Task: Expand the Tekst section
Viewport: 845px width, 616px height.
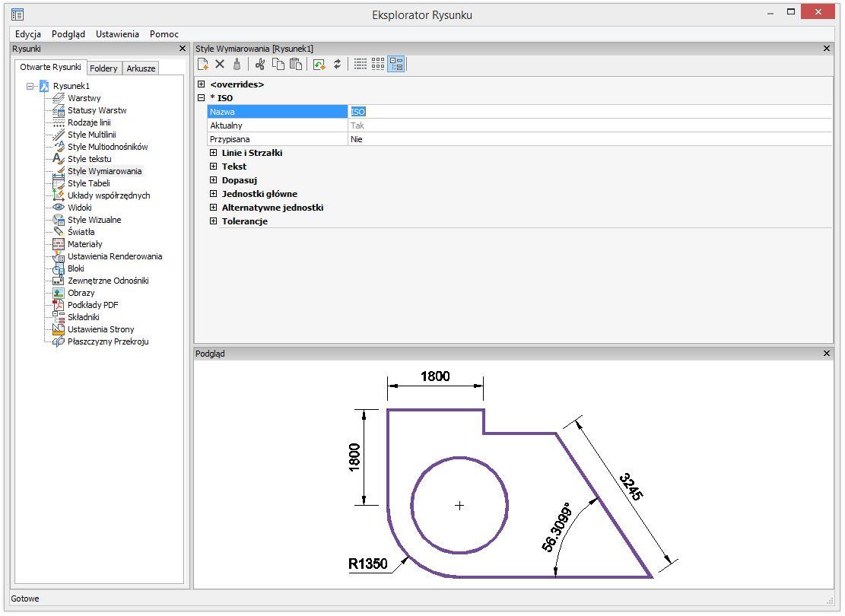Action: tap(214, 167)
